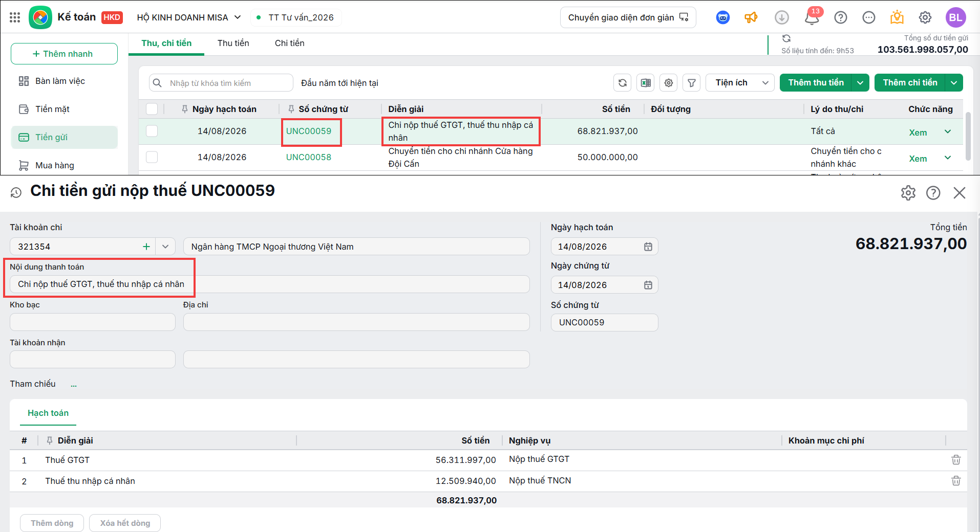Tick the checkbox for row UNC00058

152,157
